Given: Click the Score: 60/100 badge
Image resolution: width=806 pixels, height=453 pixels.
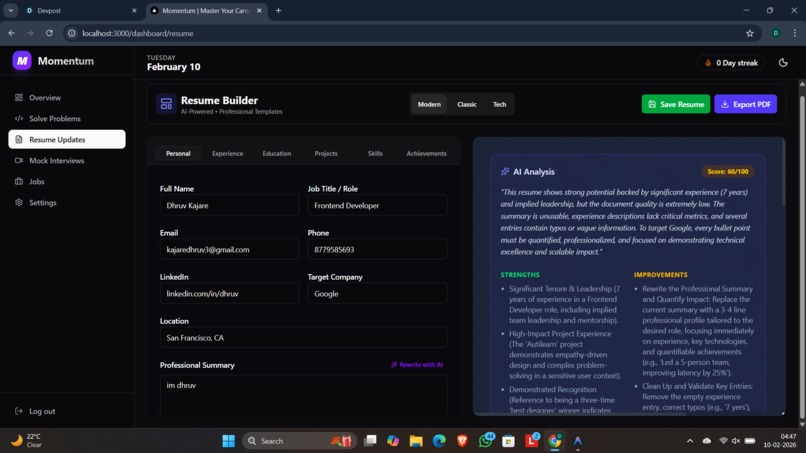Looking at the screenshot, I should click(727, 172).
